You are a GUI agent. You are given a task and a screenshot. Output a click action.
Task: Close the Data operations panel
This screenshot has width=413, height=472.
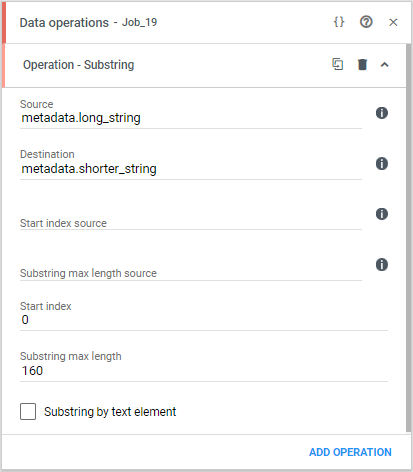point(393,22)
